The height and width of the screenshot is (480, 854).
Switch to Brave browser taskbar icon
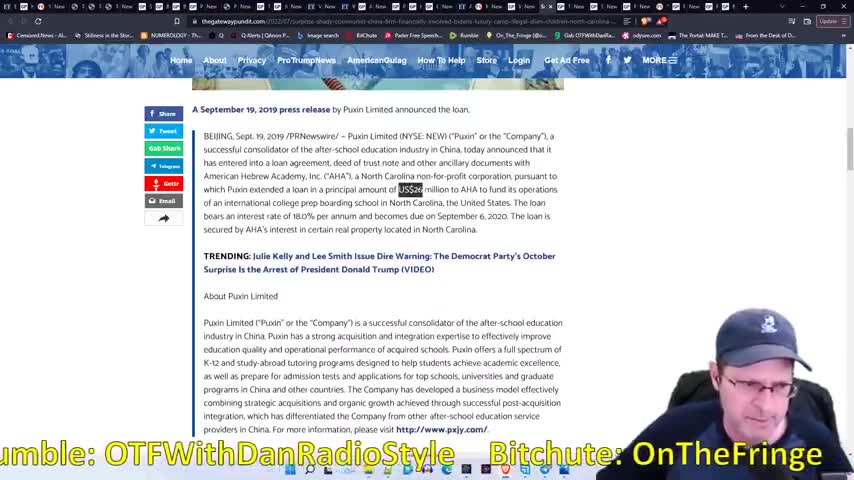point(505,469)
